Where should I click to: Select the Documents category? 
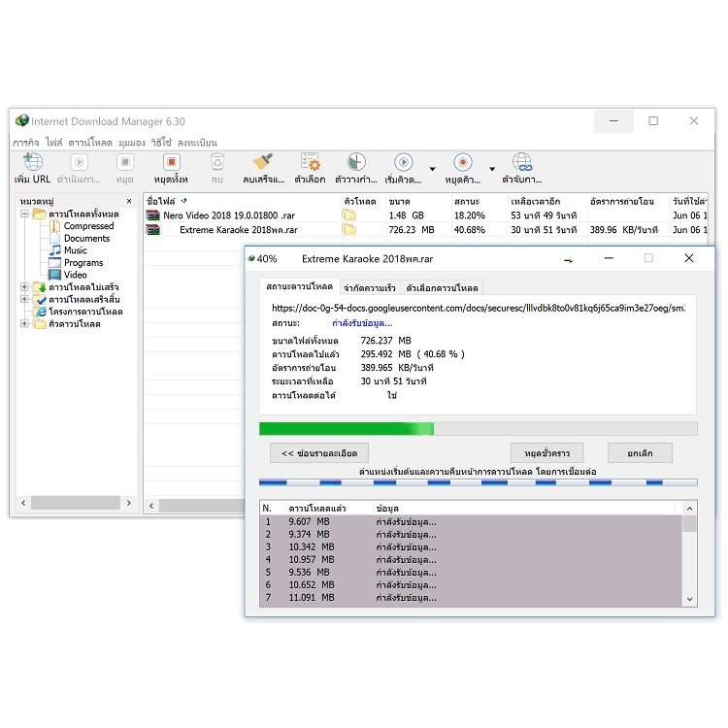86,238
